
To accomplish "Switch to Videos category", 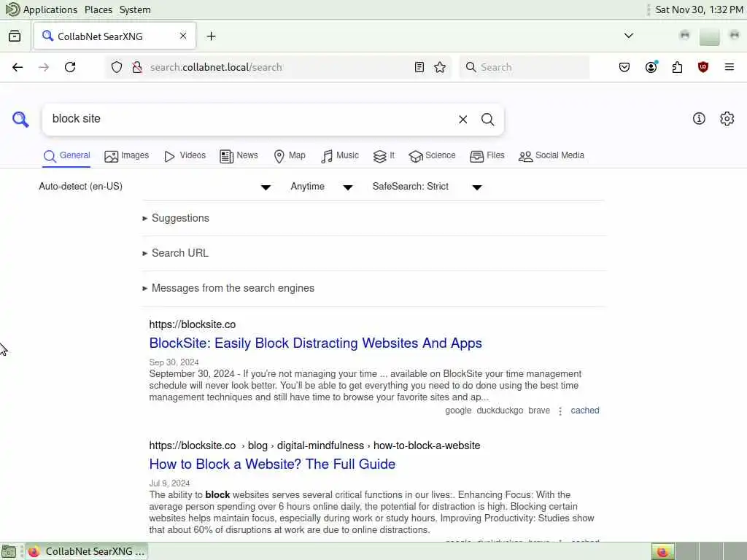I will click(x=185, y=156).
